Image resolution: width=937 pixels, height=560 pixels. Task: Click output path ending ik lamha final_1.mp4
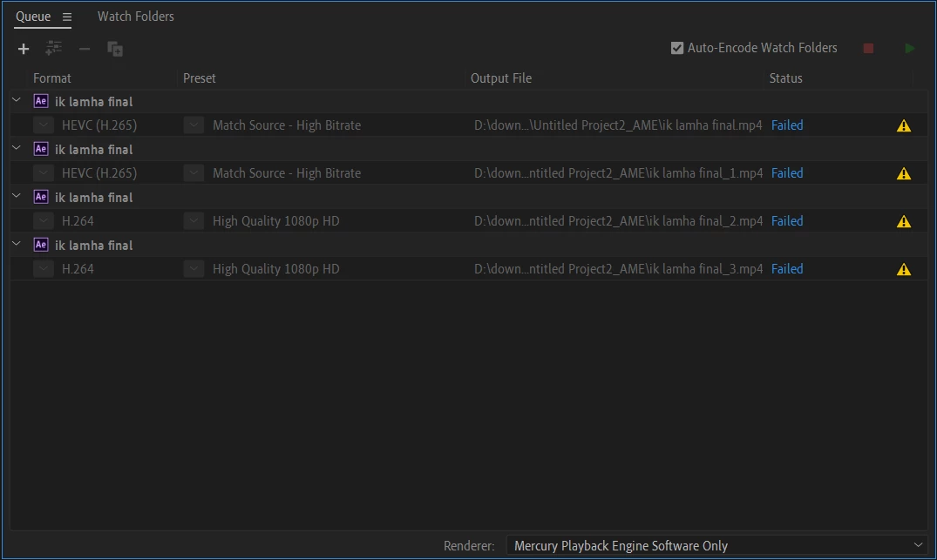(619, 173)
